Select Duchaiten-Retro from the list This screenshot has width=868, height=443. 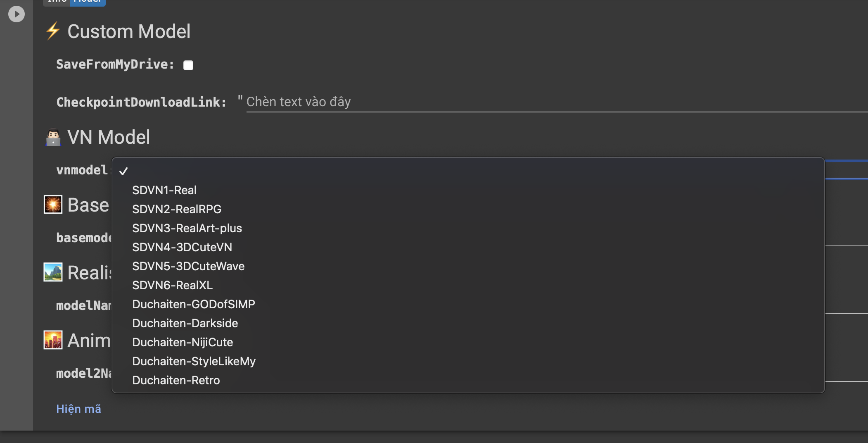176,380
